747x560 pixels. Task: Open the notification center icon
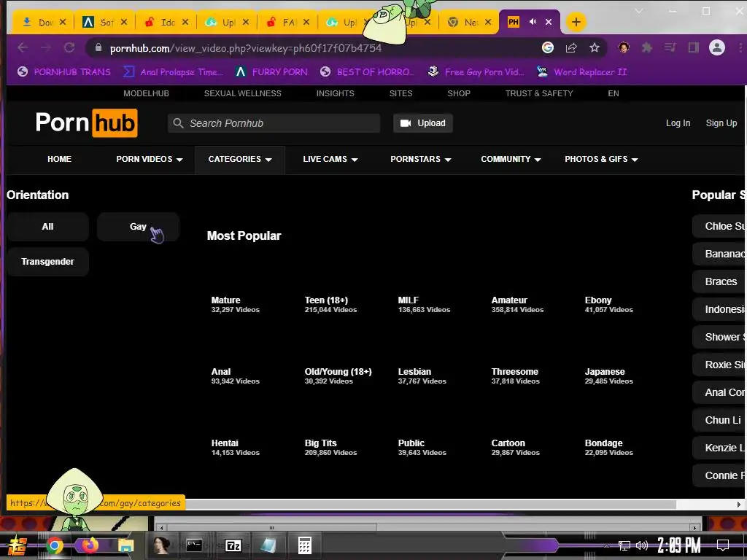[723, 545]
